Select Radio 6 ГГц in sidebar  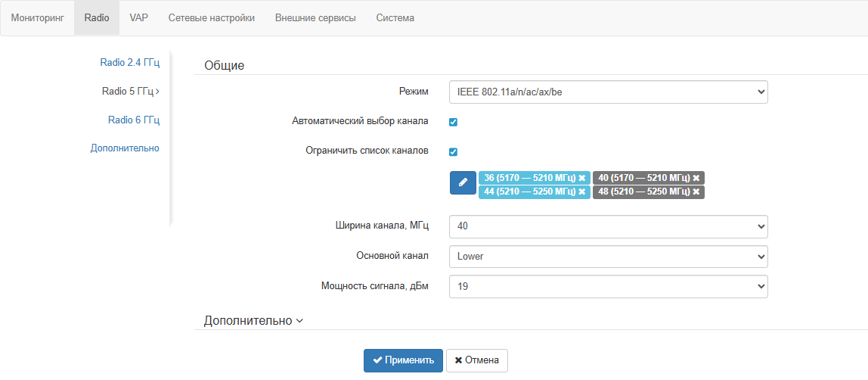133,120
